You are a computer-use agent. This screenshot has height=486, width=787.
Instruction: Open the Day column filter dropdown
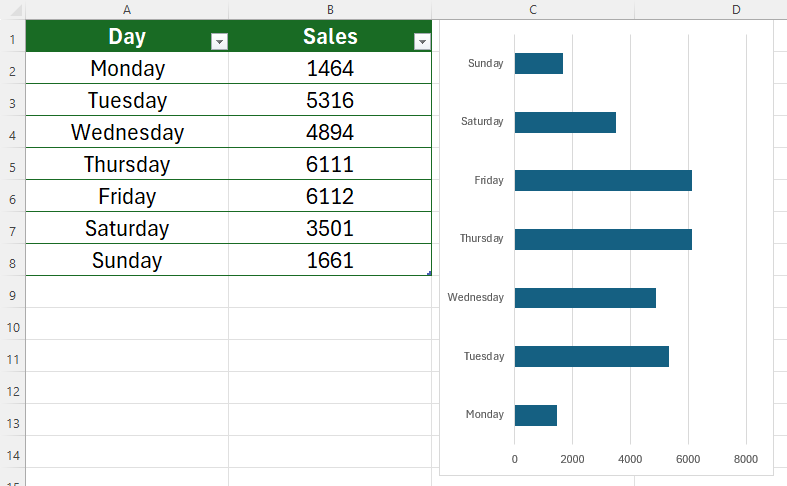(x=219, y=42)
